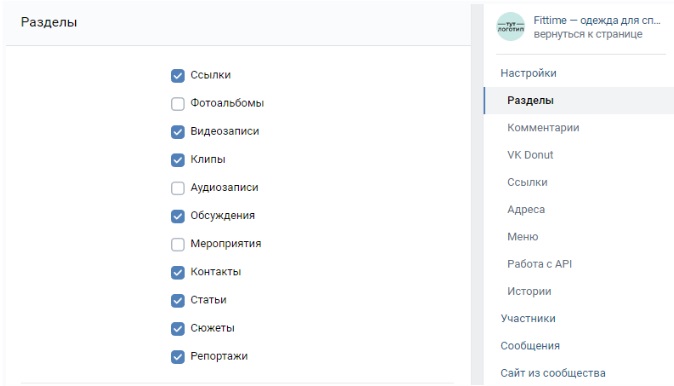674x386 pixels.
Task: Uncheck the Сюжеты checkbox
Action: coord(178,329)
